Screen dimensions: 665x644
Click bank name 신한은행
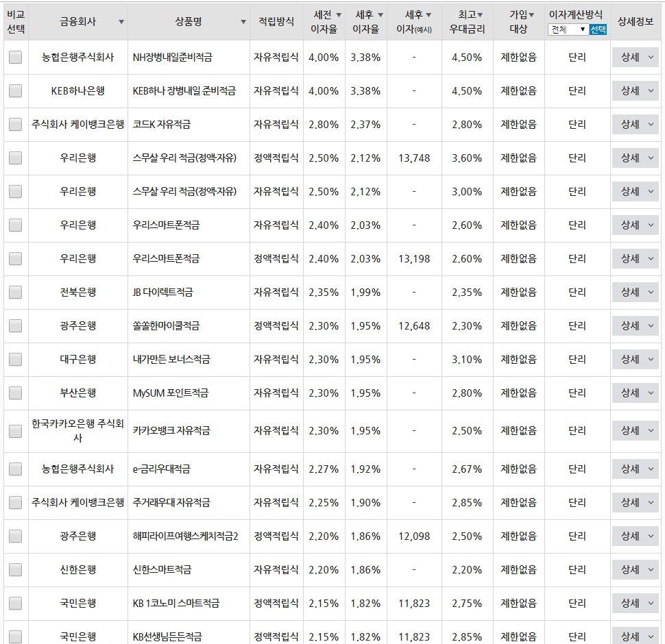(x=78, y=570)
